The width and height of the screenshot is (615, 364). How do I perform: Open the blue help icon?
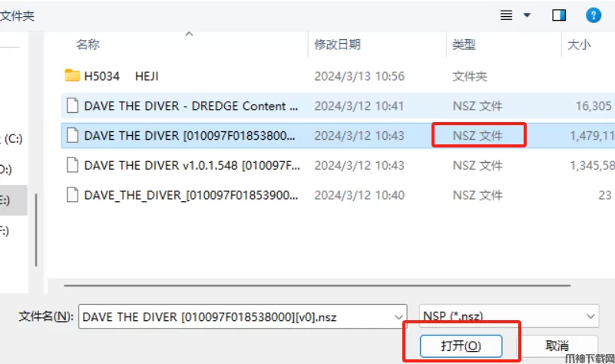(593, 15)
